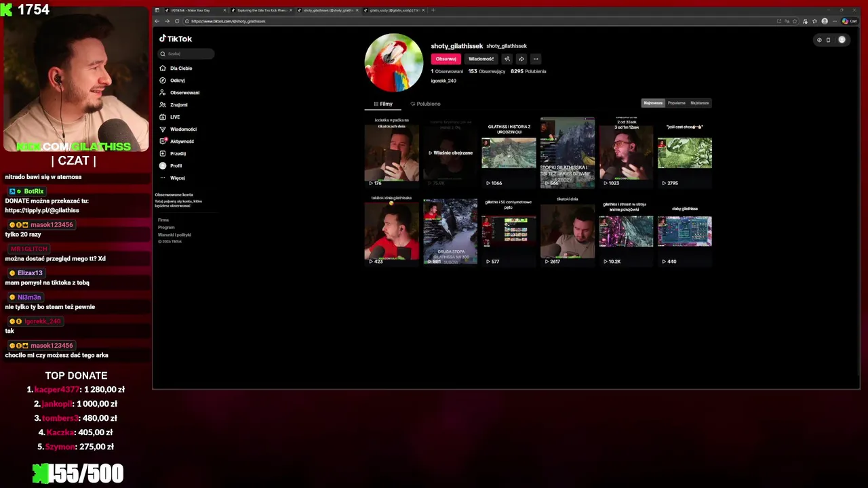
Task: Open the LIVE sidebar icon
Action: click(x=163, y=117)
